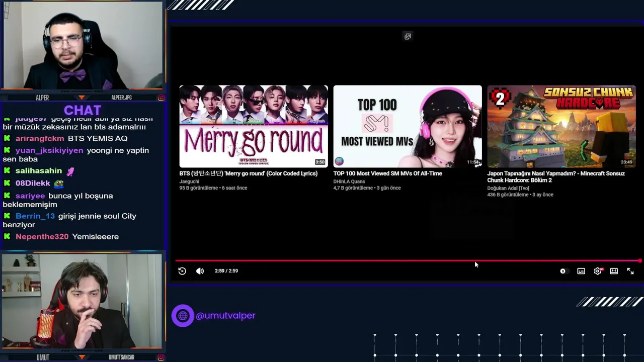
Task: Click the globe icon beside @umutvalper
Action: tap(183, 316)
